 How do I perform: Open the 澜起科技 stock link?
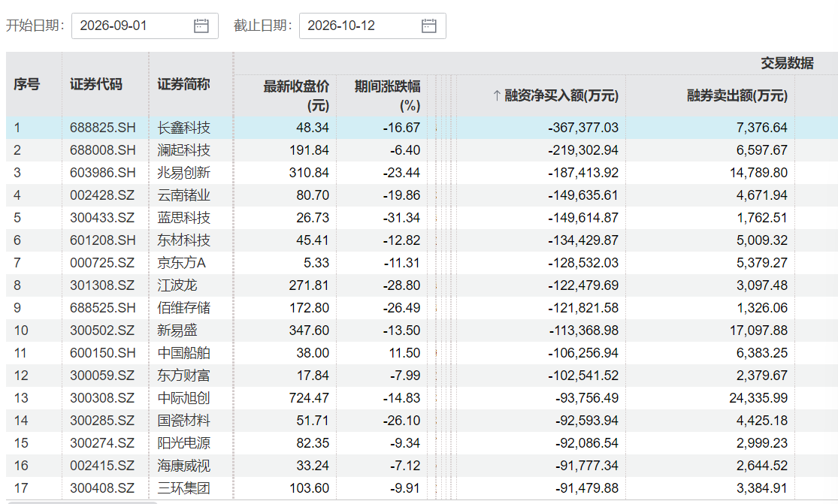pos(183,150)
